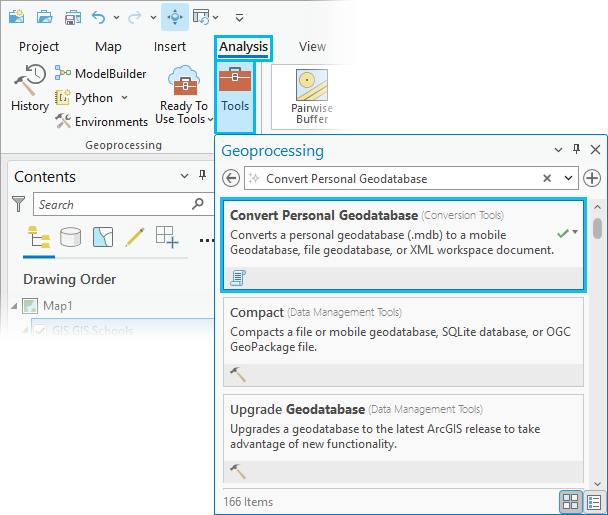Image resolution: width=608 pixels, height=515 pixels.
Task: Open Ready To Use Tools menu
Action: coord(184,95)
